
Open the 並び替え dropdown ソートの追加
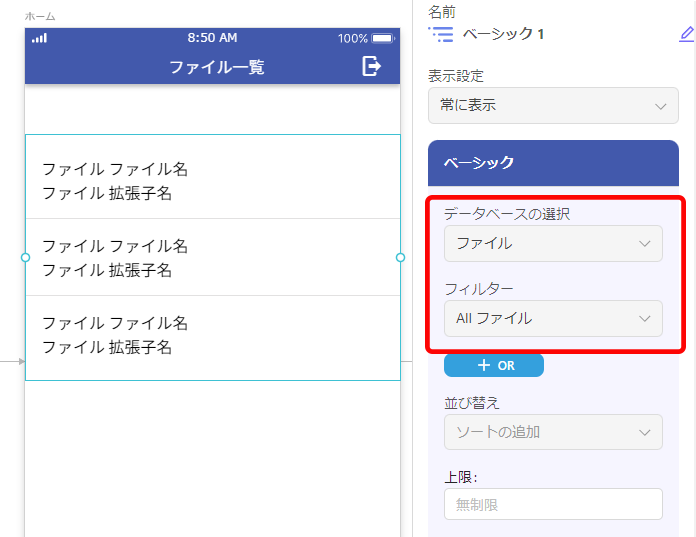pyautogui.click(x=553, y=432)
